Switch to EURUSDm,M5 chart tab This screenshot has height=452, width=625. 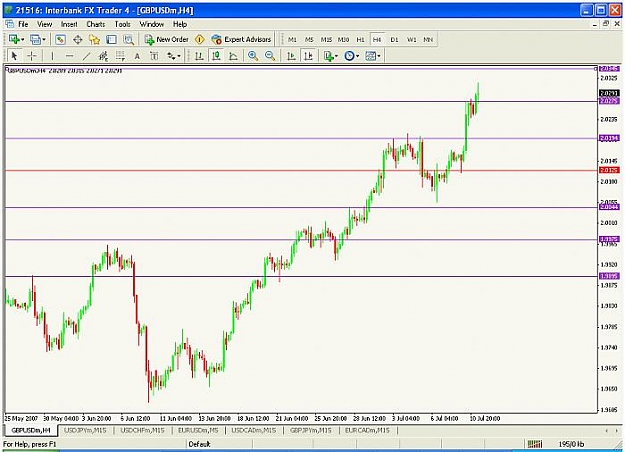click(x=198, y=430)
